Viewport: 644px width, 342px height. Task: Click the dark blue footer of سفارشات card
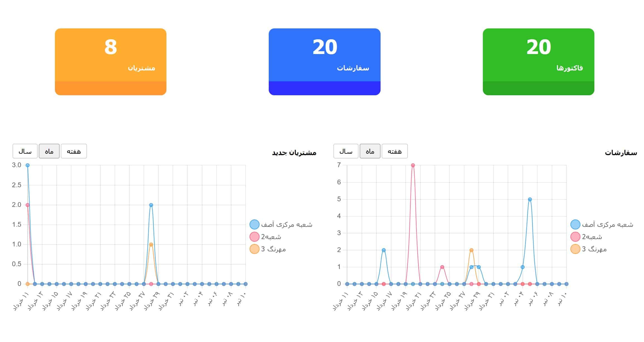pyautogui.click(x=325, y=88)
